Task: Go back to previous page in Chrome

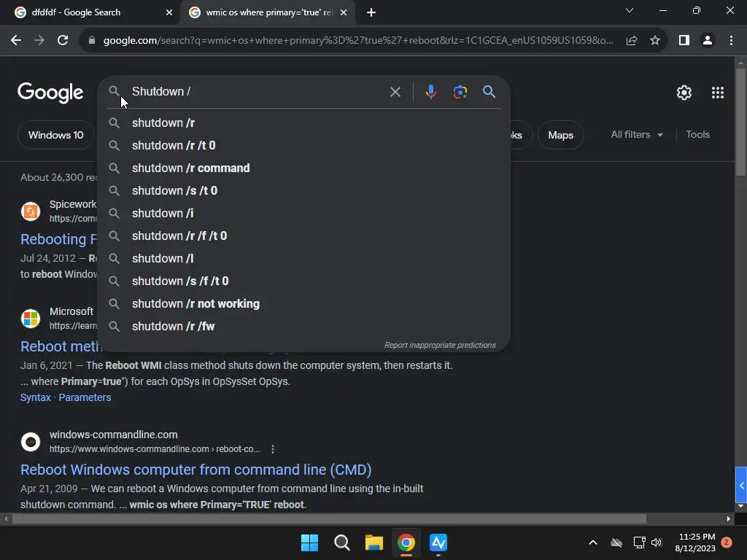Action: click(16, 41)
